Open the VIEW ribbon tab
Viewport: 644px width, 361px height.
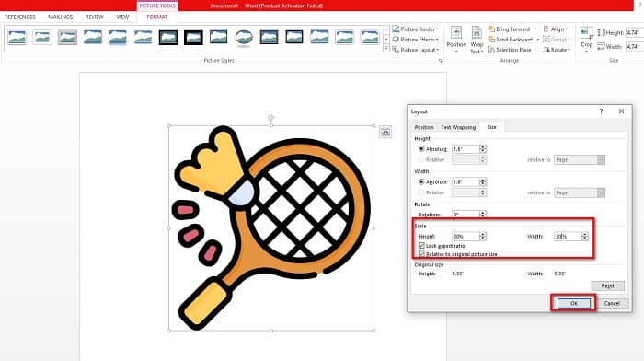(x=122, y=17)
